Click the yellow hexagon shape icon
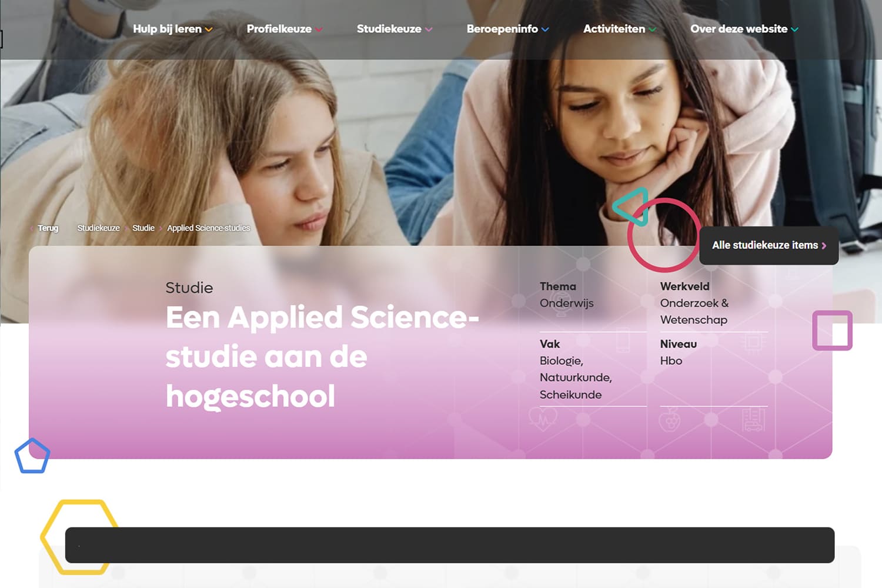Viewport: 882px width, 588px height. [x=79, y=537]
